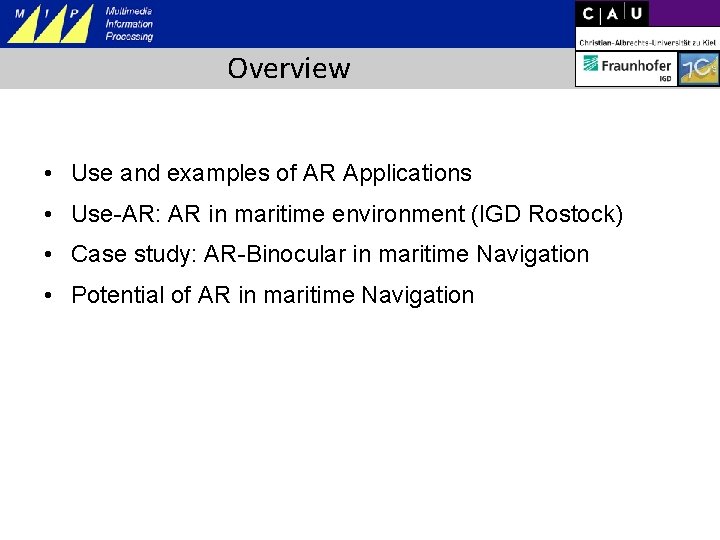Click the 'I' sail in the MIP logo

coord(52,26)
